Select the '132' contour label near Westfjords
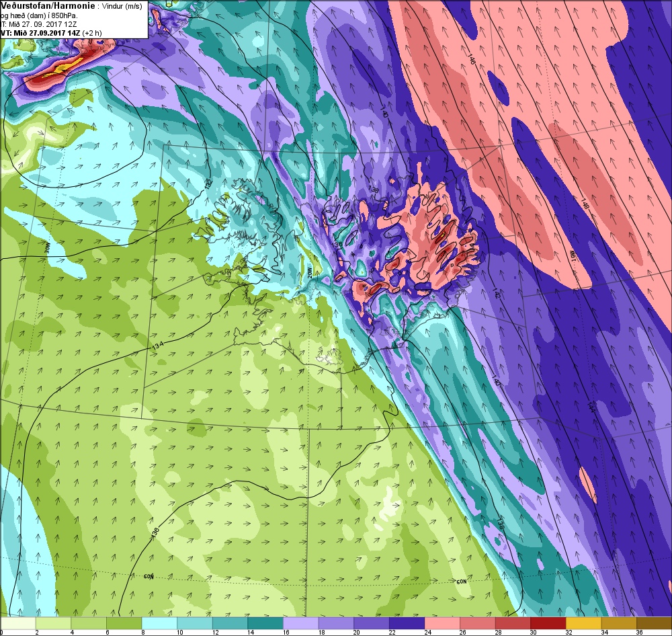This screenshot has height=636, width=672. 209,184
